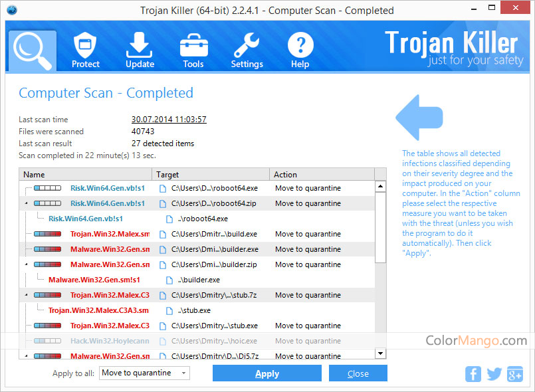Viewport: 535px width, 392px height.
Task: Change the action for the stub.7z row
Action: click(x=308, y=295)
